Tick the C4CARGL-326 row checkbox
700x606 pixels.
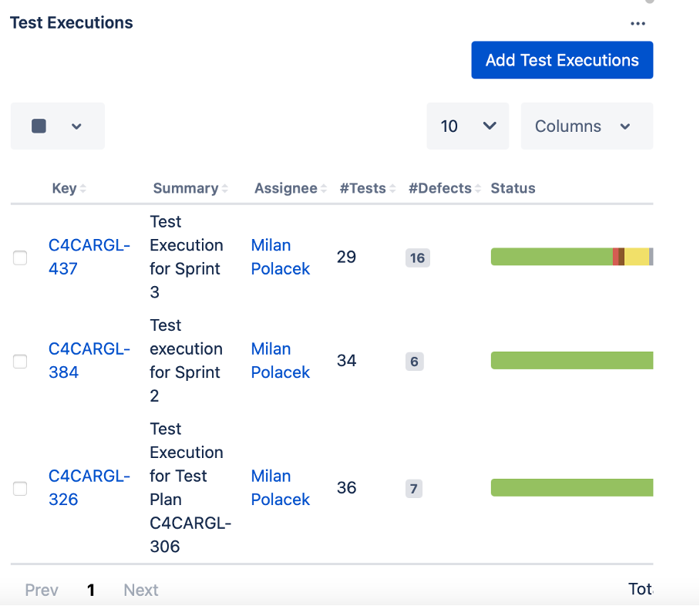point(20,488)
